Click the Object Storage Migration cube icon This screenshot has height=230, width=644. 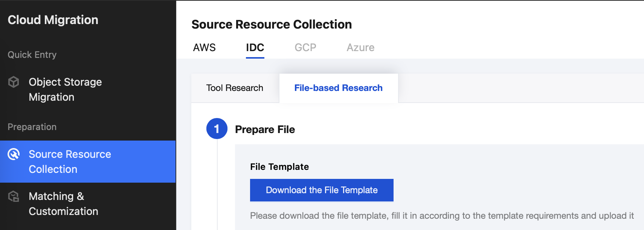pyautogui.click(x=14, y=82)
